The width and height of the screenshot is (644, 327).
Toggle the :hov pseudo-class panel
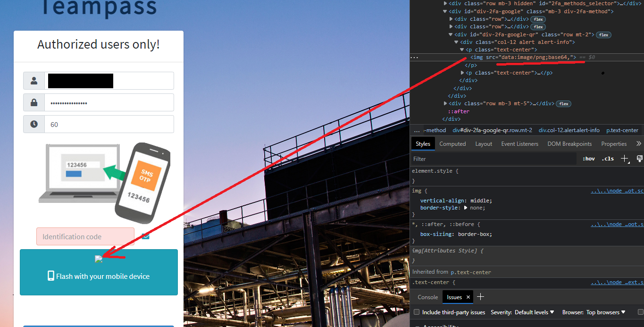[x=588, y=159]
